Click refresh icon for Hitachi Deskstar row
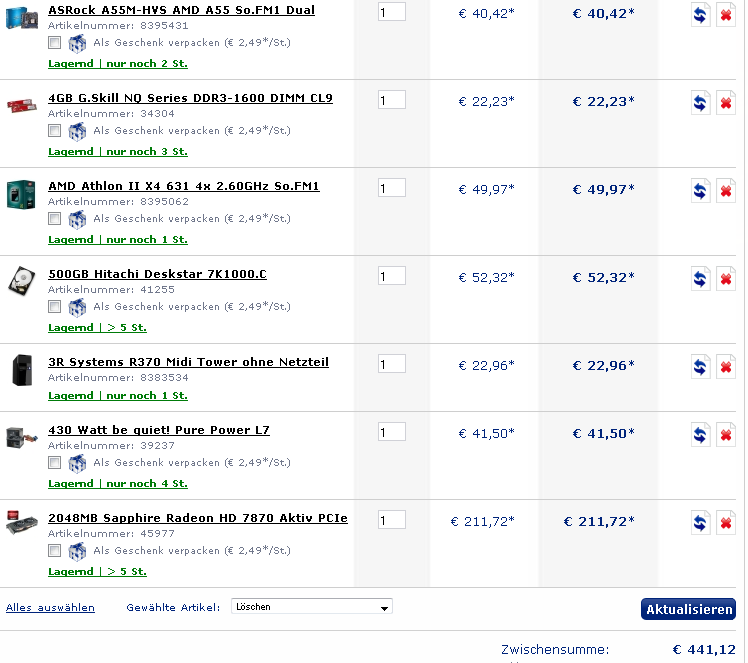The width and height of the screenshot is (748, 663). pyautogui.click(x=700, y=279)
